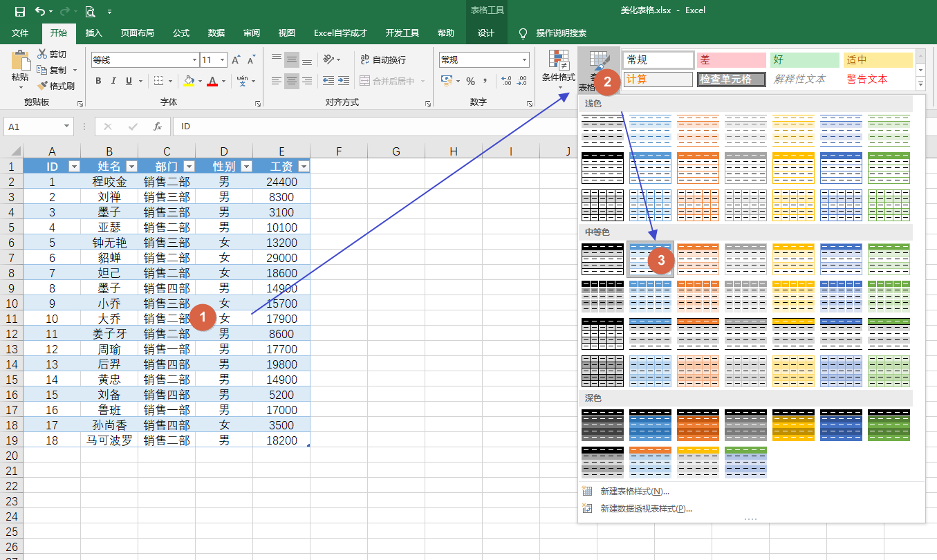Click the Decrease Indent icon
937x560 pixels.
(x=328, y=81)
